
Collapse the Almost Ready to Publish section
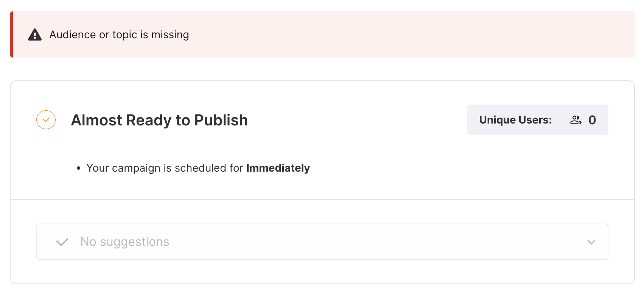tap(46, 120)
